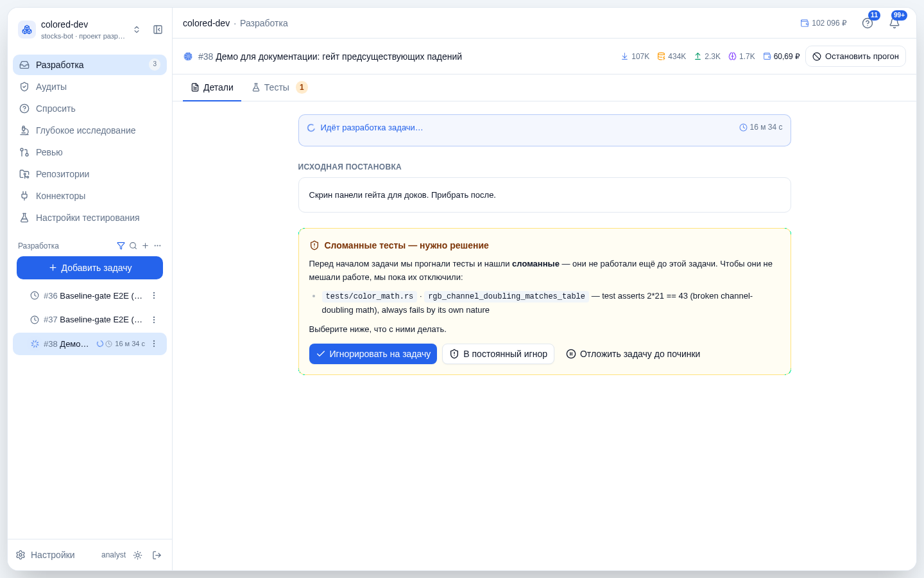Open the notifications bell icon
The height and width of the screenshot is (578, 924).
[894, 23]
